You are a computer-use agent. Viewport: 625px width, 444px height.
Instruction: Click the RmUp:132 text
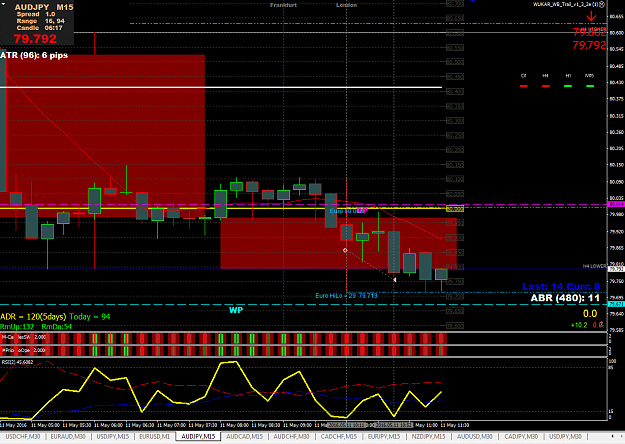tap(17, 327)
